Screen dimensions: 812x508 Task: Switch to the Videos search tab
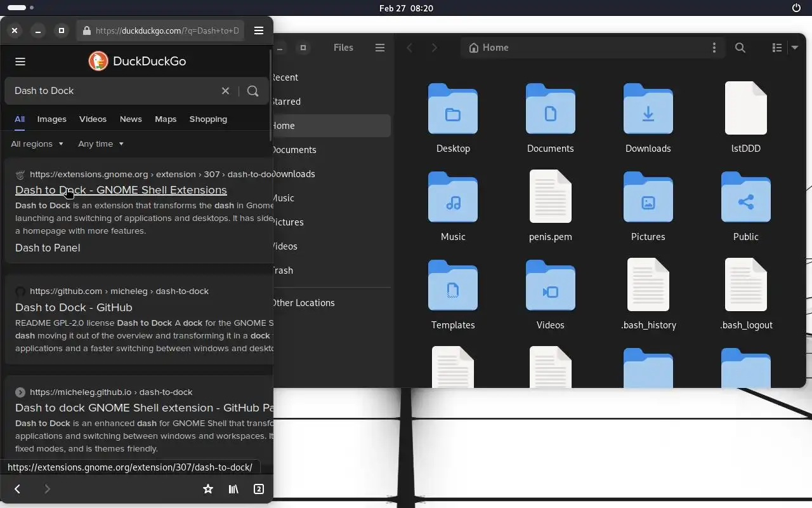click(93, 119)
